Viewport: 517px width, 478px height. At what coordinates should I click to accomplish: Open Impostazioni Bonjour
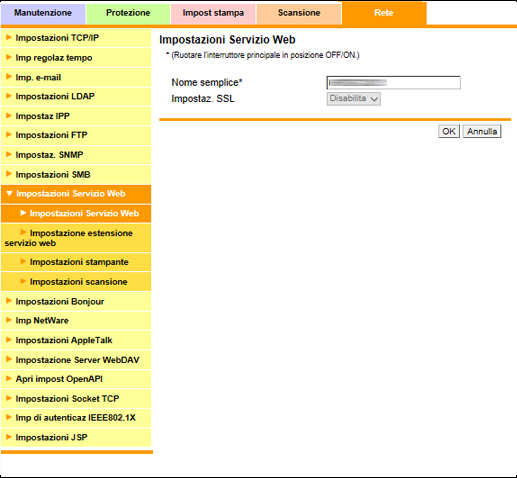[x=76, y=301]
